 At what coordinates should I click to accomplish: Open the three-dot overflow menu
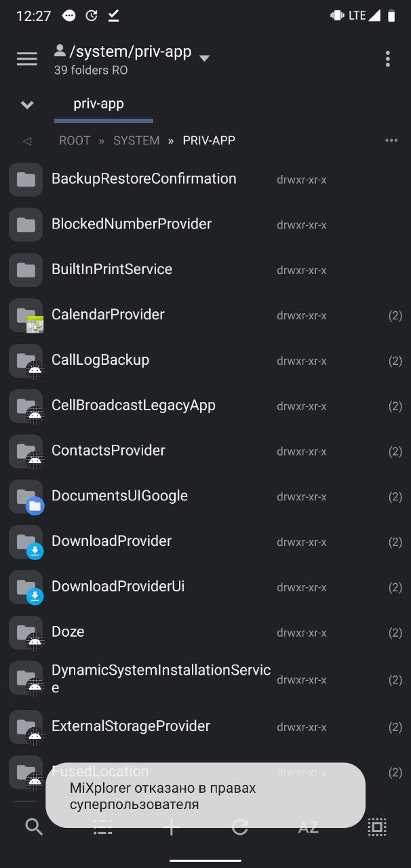click(x=387, y=59)
